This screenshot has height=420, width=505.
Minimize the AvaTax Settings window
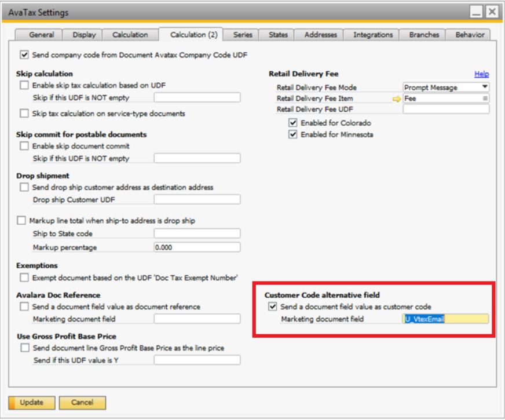[476, 12]
